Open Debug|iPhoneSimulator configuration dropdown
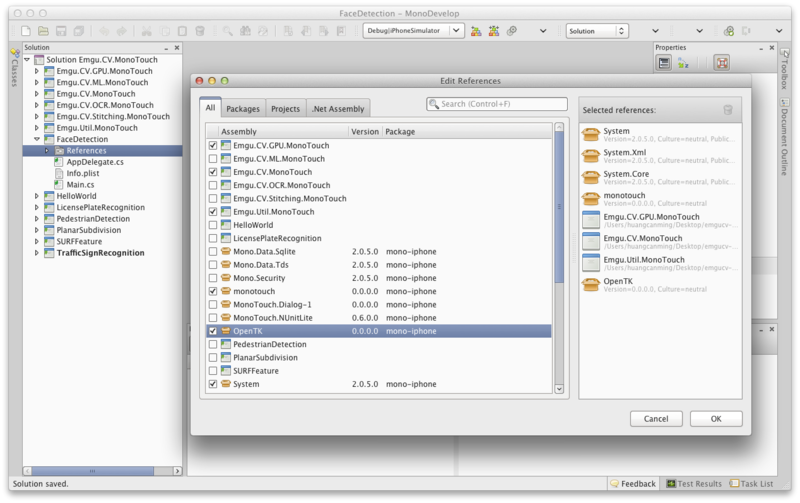The width and height of the screenshot is (800, 503). click(414, 31)
